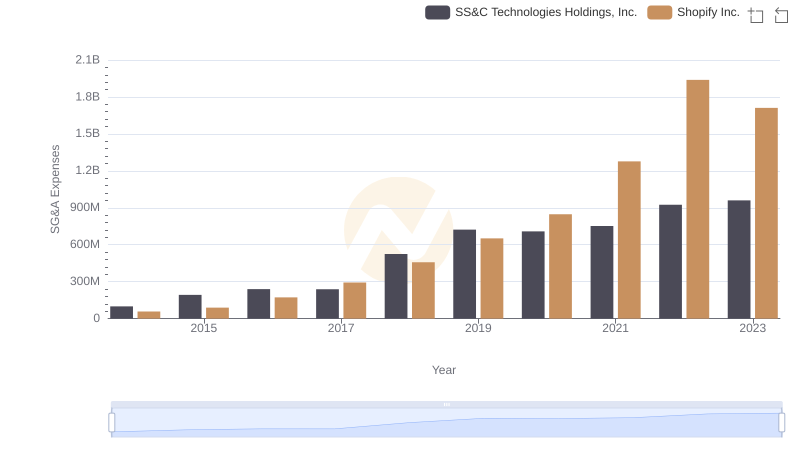Click the Shopify bar for 2023

[766, 213]
